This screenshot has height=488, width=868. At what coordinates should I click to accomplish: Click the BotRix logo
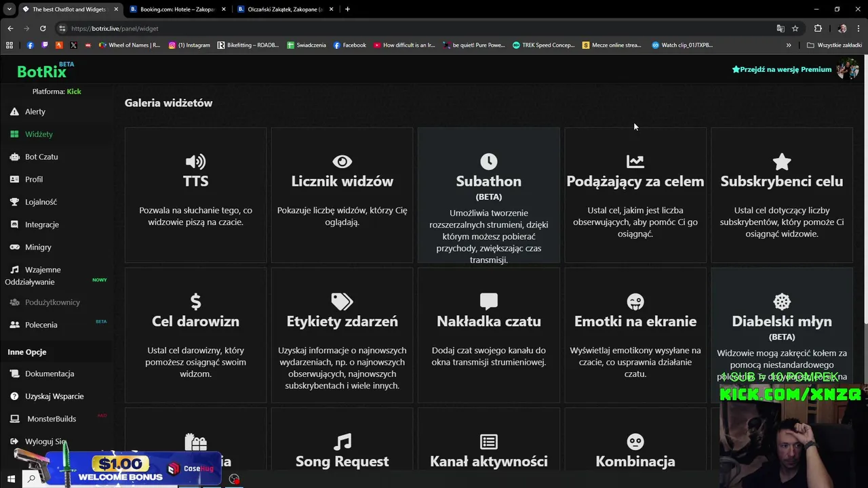[41, 72]
